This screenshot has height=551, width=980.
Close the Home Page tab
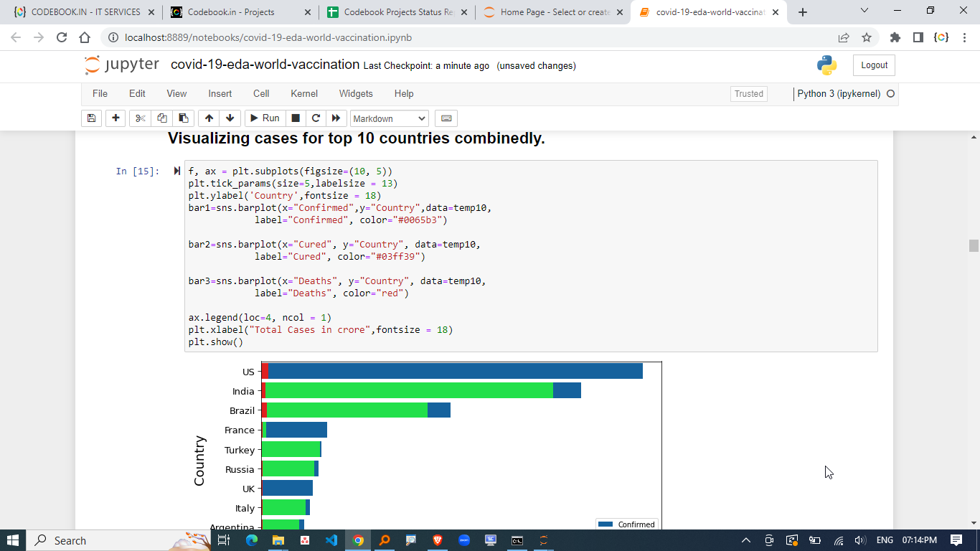point(618,12)
